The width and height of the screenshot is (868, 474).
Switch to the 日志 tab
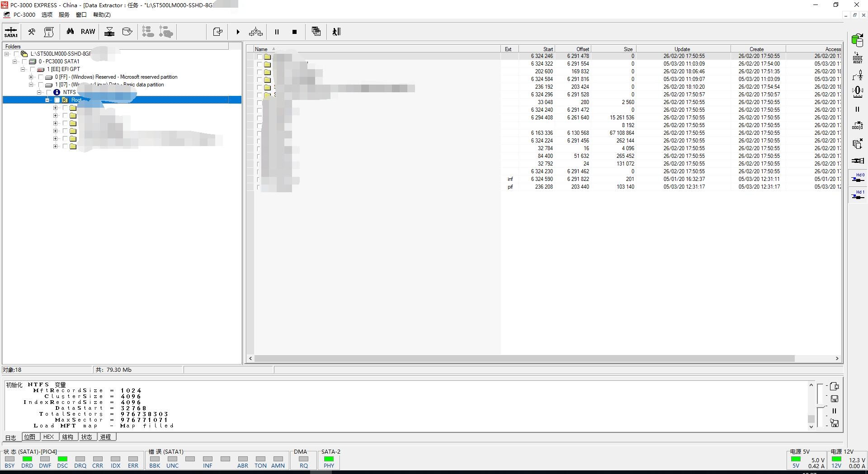click(x=11, y=437)
